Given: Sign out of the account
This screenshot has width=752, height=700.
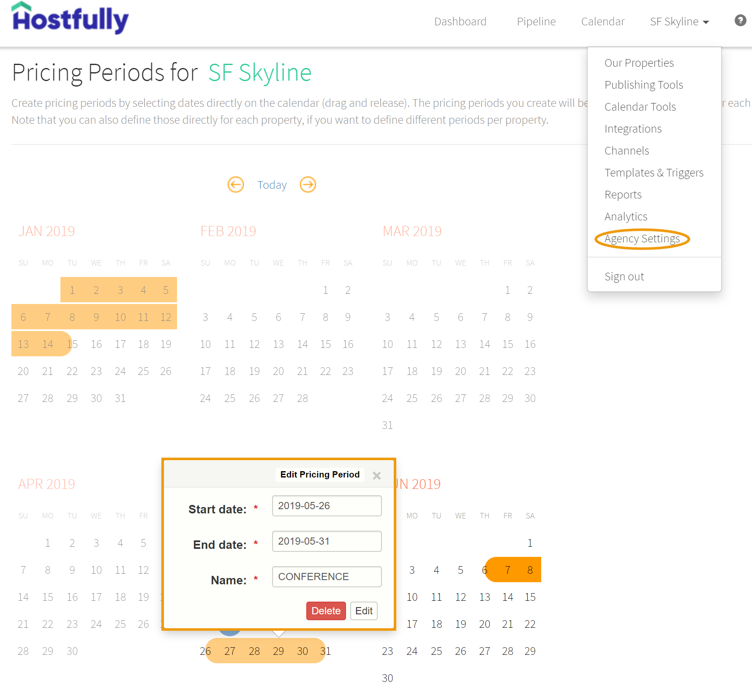Looking at the screenshot, I should tap(624, 276).
